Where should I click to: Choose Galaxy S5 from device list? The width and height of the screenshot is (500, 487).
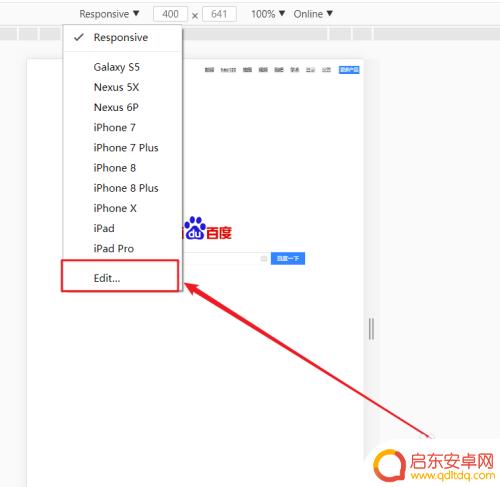[x=122, y=67]
